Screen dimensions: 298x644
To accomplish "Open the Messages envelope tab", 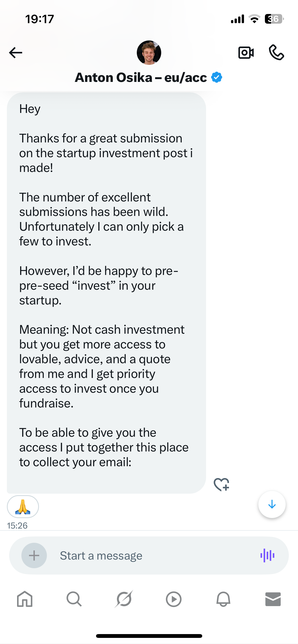I will click(273, 599).
